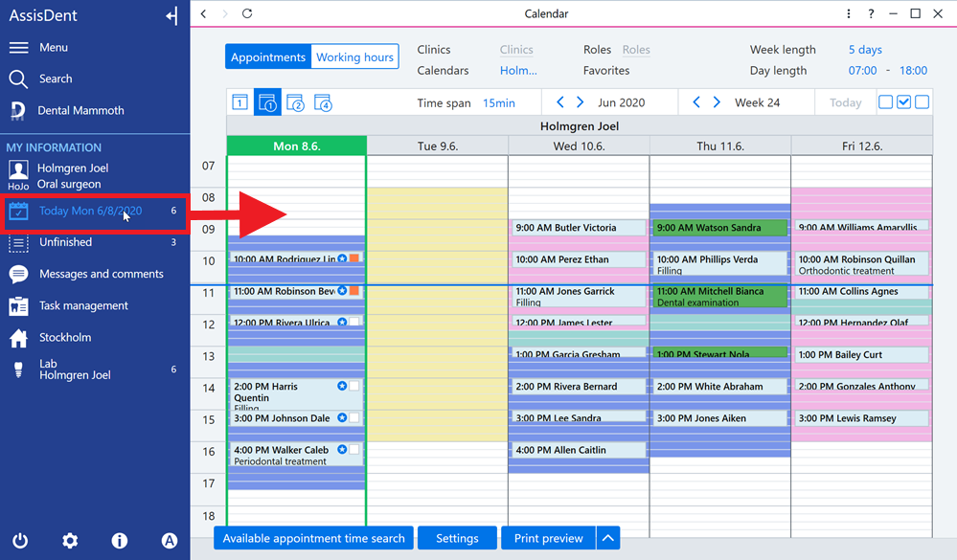
Task: Open Messages and comments speech bubble
Action: 18,275
